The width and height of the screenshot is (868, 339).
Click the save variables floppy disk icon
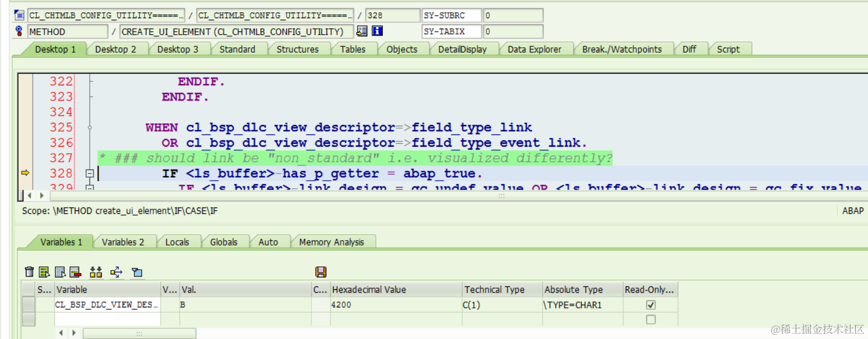click(321, 272)
